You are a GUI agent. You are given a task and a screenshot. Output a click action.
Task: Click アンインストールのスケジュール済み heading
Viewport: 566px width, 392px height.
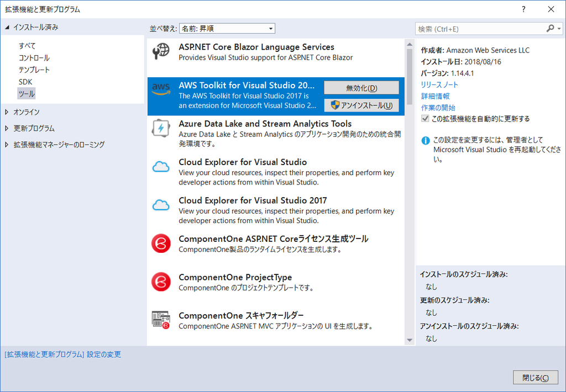coord(469,326)
